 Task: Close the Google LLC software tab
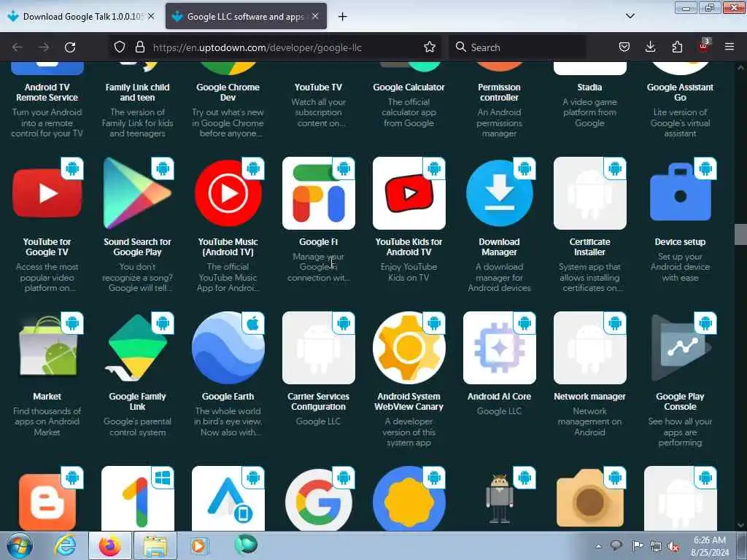pos(315,16)
